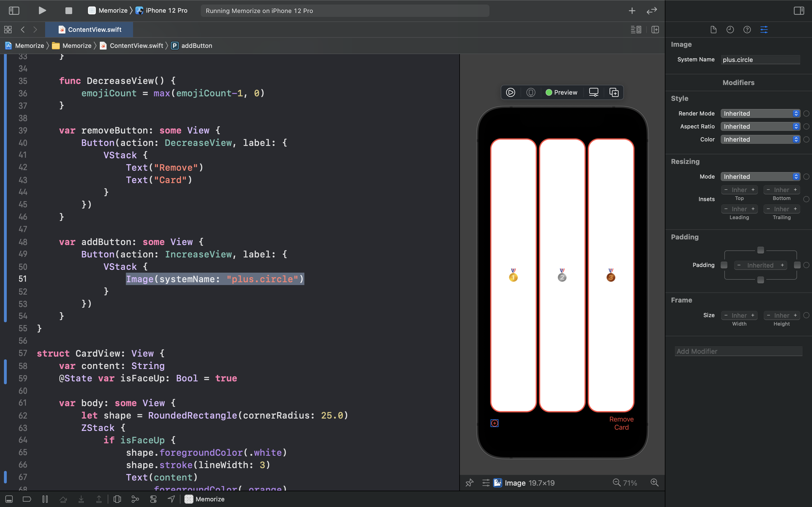This screenshot has height=507, width=812.
Task: Click the Add Modifier field
Action: [x=738, y=352]
